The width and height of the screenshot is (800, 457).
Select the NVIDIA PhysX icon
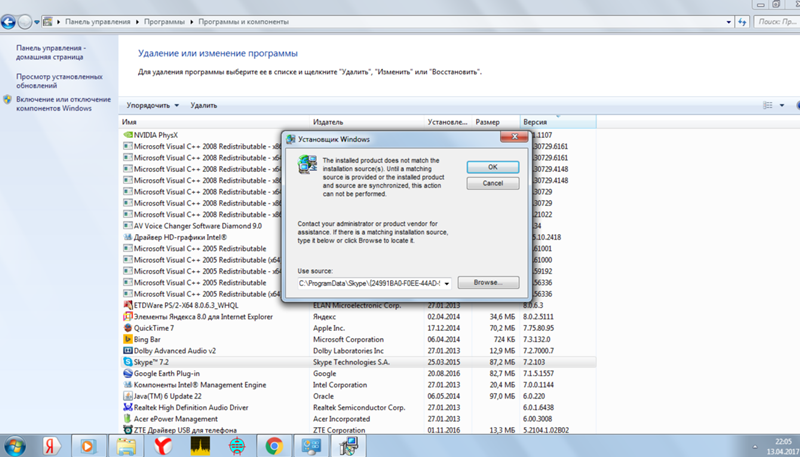click(128, 135)
